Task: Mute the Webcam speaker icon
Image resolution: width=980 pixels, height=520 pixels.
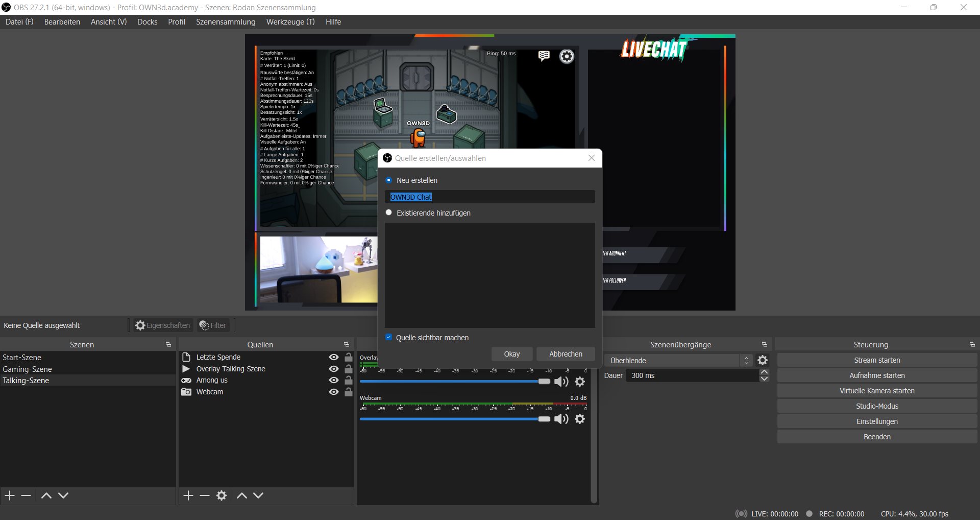Action: tap(561, 419)
